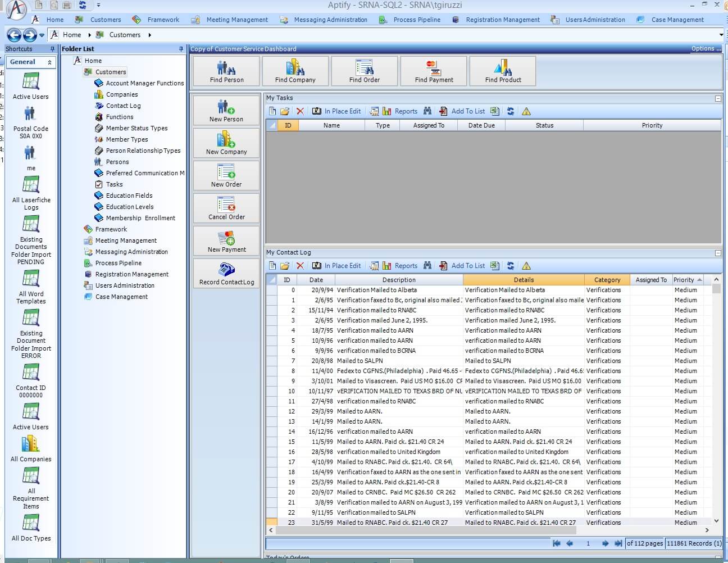Screen dimensions: 728x563
Task: Jump to the last page of records
Action: click(618, 543)
